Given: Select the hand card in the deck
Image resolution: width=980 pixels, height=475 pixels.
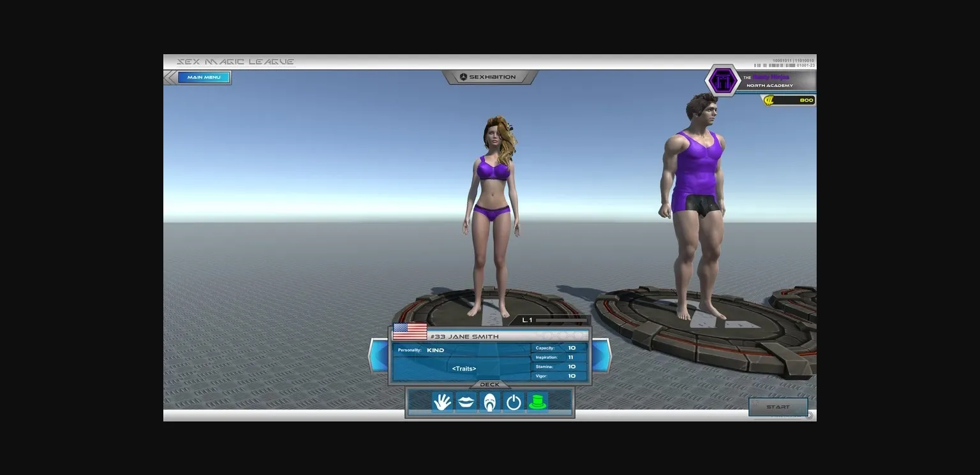Looking at the screenshot, I should 442,402.
